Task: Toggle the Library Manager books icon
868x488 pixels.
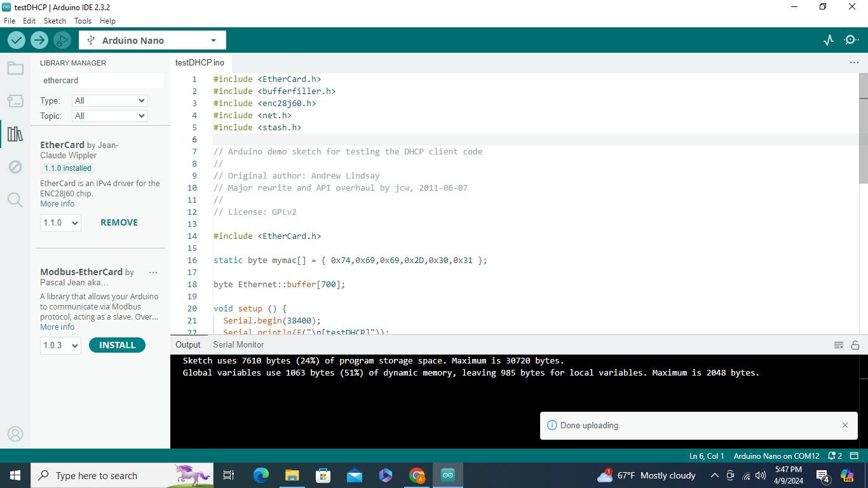Action: coord(15,134)
